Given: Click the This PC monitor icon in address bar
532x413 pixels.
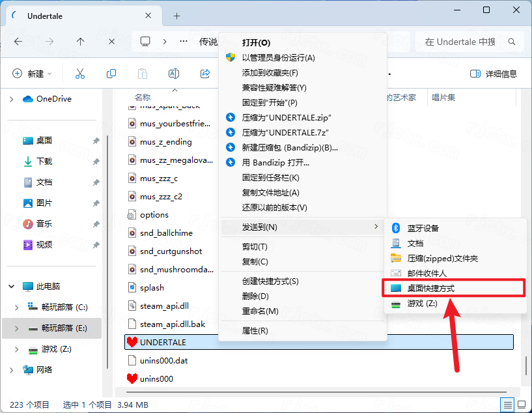Looking at the screenshot, I should coord(145,42).
